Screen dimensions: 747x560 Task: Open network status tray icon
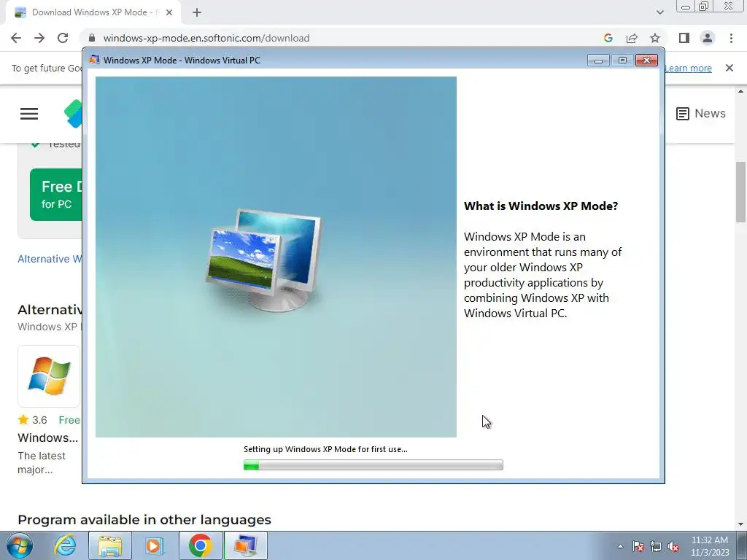pos(656,546)
